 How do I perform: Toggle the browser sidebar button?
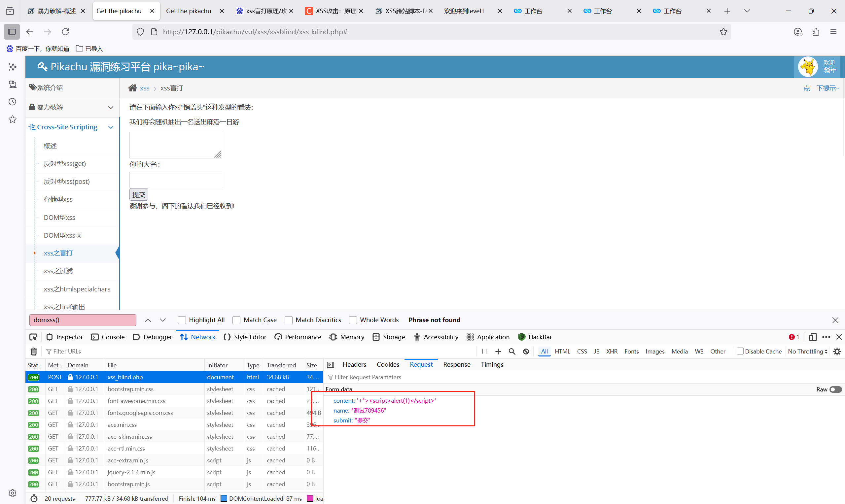point(12,32)
